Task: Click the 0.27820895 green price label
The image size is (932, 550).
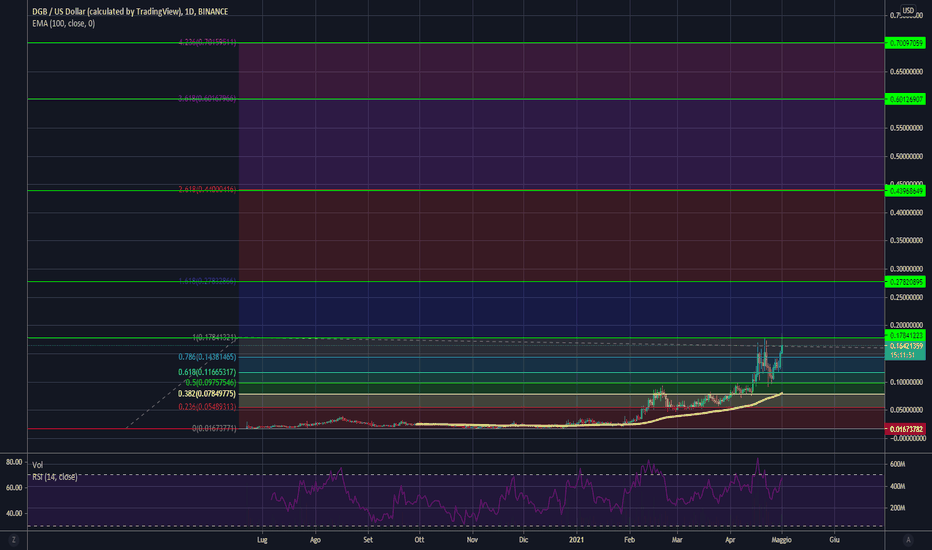Action: tap(905, 282)
